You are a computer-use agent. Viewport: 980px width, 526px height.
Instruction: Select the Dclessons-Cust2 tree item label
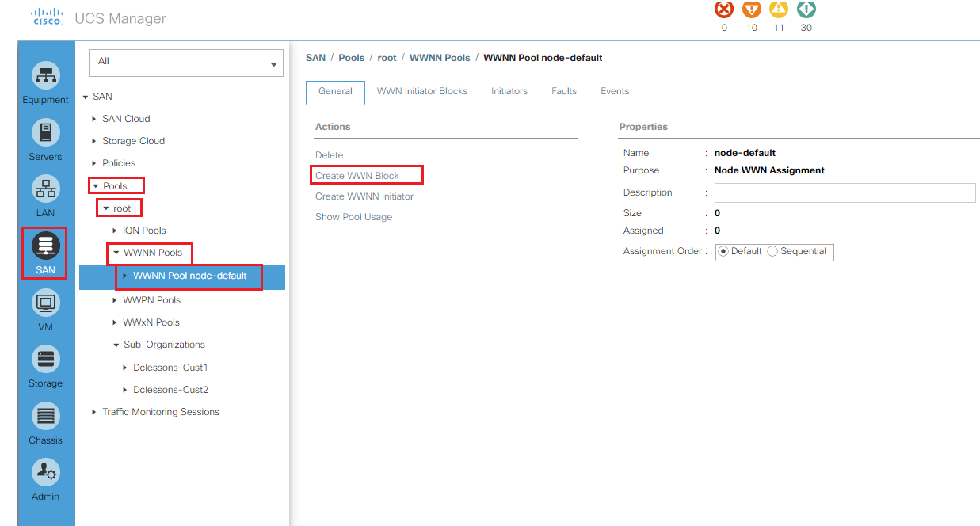[170, 390]
